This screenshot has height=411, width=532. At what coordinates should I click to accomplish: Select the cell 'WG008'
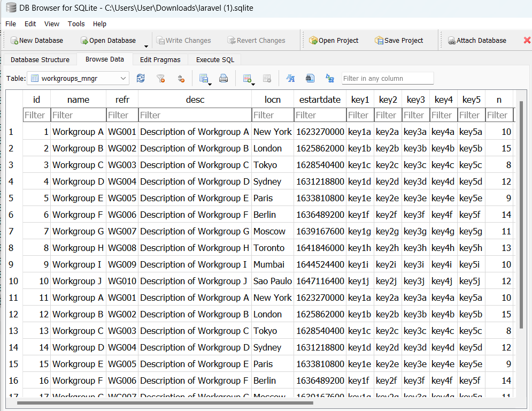coord(122,248)
